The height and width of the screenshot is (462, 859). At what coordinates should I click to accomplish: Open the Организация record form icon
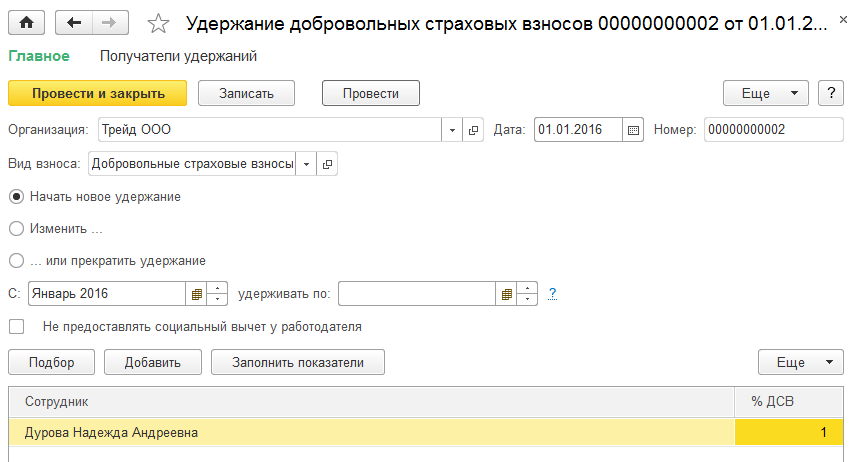pyautogui.click(x=474, y=130)
